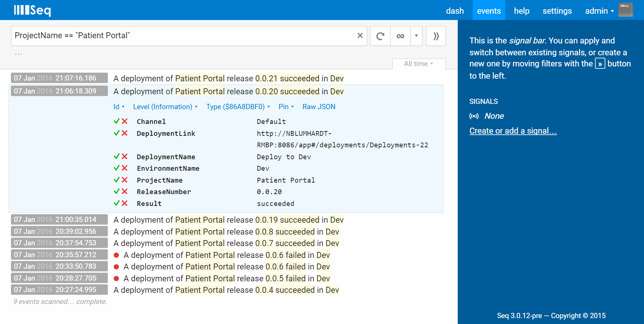Click red error dot on 20:28:27.705 event
The width and height of the screenshot is (644, 324).
[116, 278]
